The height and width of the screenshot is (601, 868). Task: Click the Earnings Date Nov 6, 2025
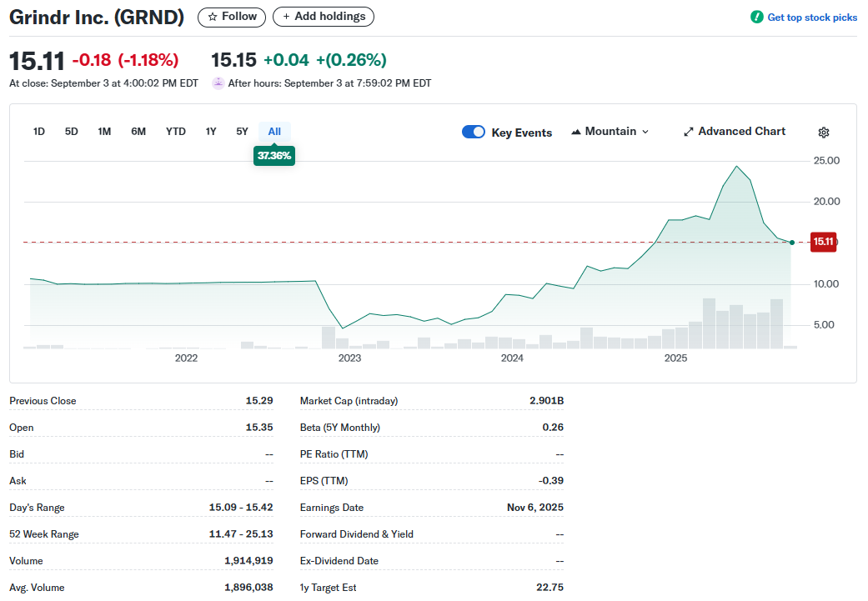(x=535, y=508)
